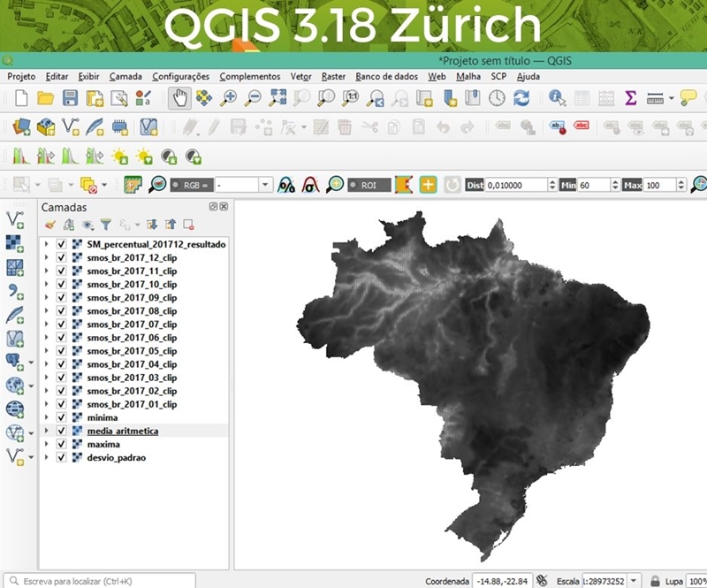Toggle visibility of SM_percentual_201712_resultado layer
The width and height of the screenshot is (707, 588).
(x=61, y=244)
